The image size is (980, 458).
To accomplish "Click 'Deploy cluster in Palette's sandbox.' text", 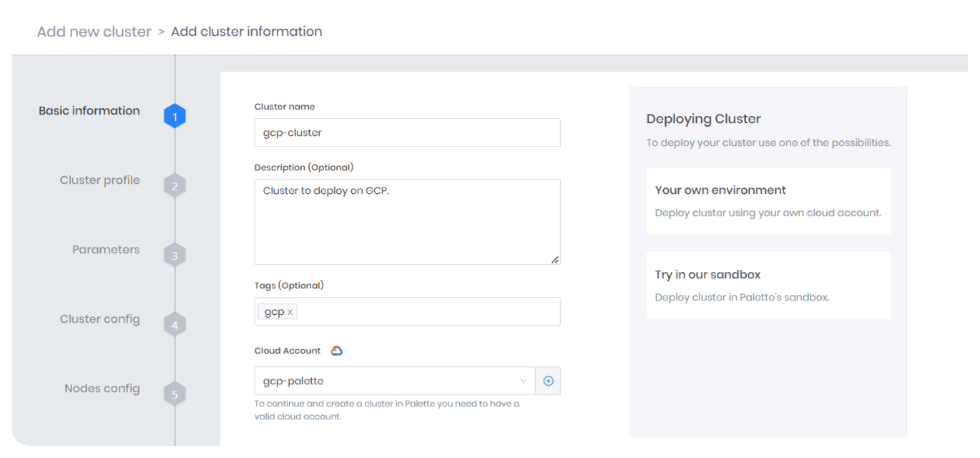I will [742, 297].
